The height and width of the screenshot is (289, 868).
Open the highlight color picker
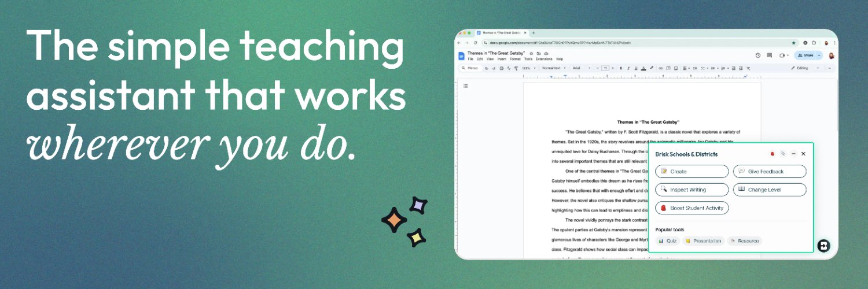(x=652, y=68)
